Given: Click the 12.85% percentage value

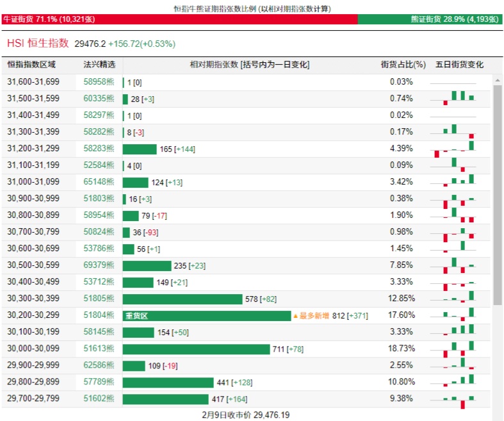Looking at the screenshot, I should [402, 299].
